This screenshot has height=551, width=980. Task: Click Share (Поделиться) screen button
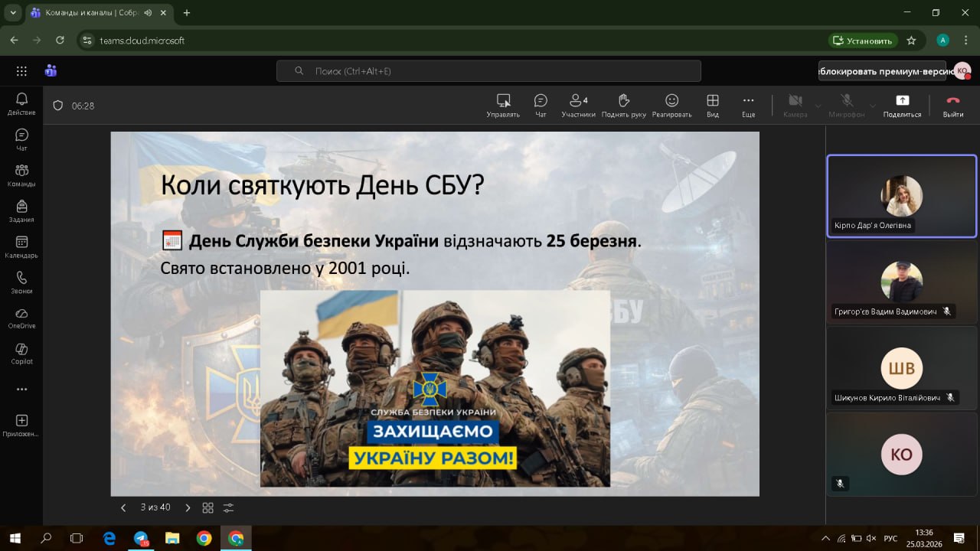(x=902, y=105)
